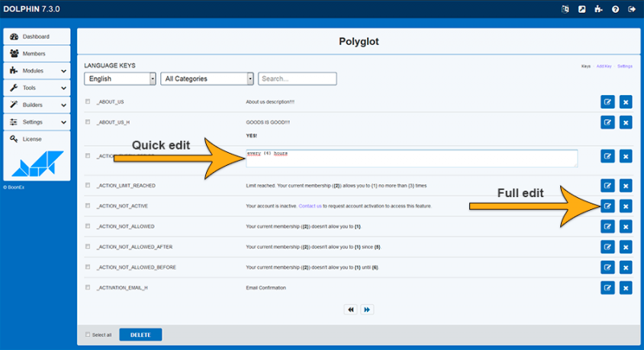Switch to the Keys tab
644x350 pixels.
pyautogui.click(x=586, y=66)
